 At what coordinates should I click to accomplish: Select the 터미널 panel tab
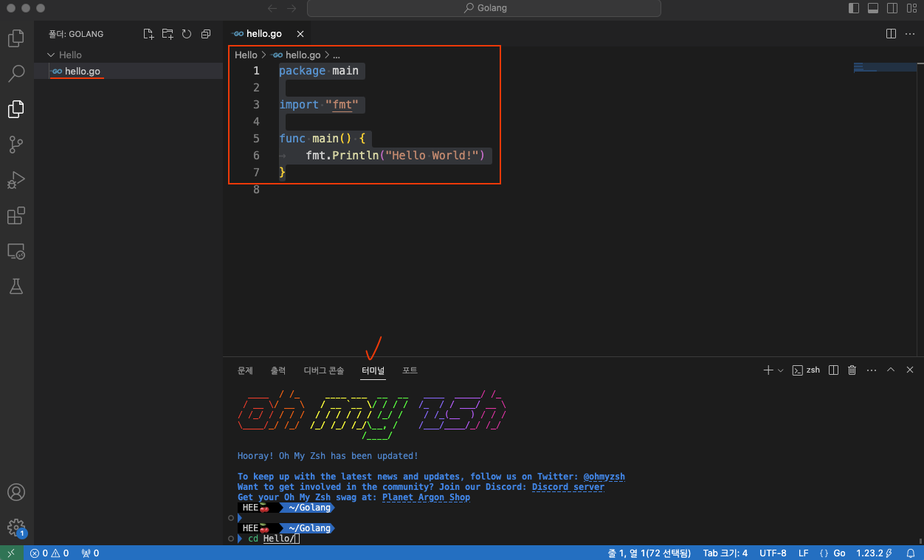coord(373,370)
